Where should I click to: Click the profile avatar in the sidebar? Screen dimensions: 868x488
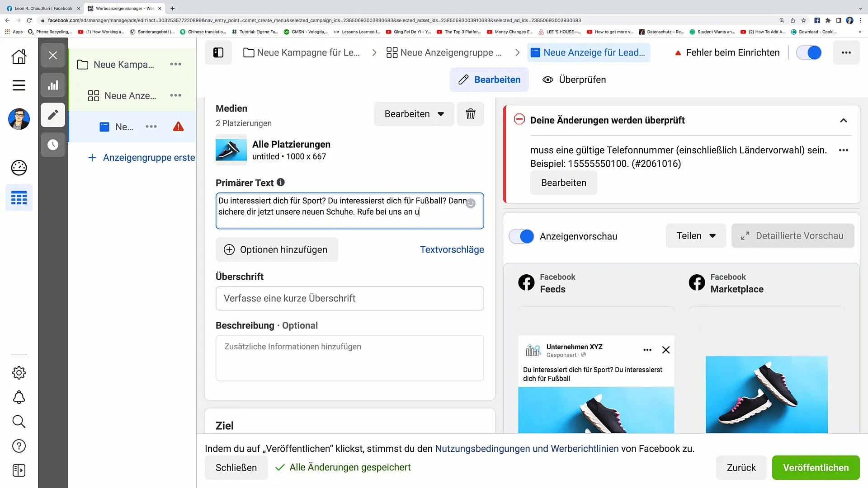(x=19, y=119)
